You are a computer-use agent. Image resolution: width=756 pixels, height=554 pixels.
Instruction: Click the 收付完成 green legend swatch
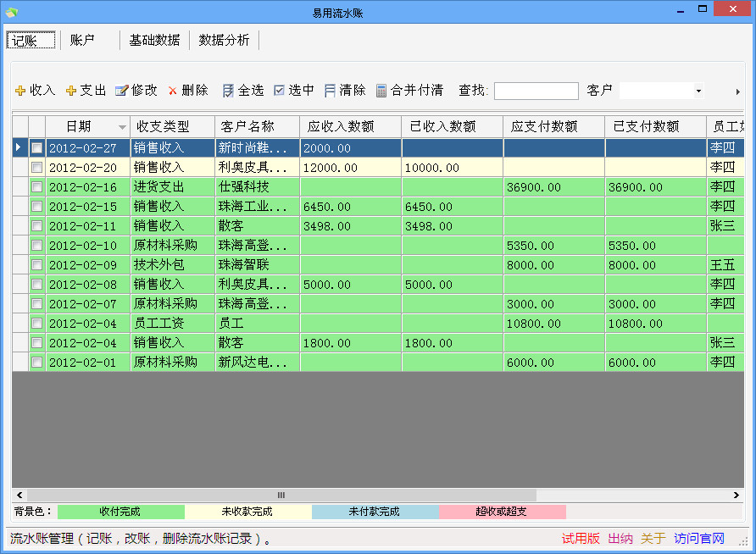pyautogui.click(x=120, y=512)
